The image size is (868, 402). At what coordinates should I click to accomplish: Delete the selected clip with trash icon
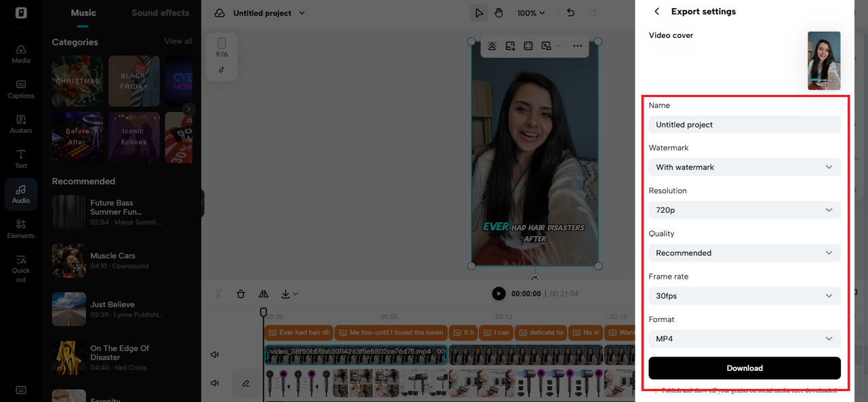pyautogui.click(x=241, y=294)
